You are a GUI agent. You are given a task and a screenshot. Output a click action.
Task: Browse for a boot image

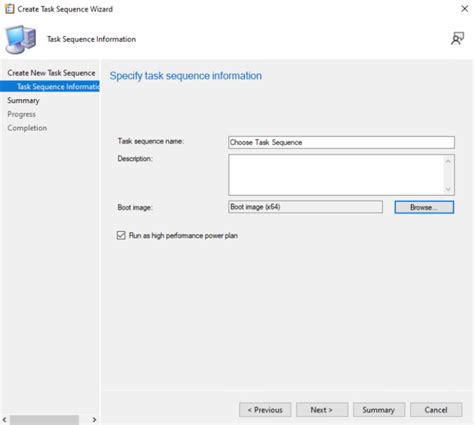pyautogui.click(x=424, y=207)
